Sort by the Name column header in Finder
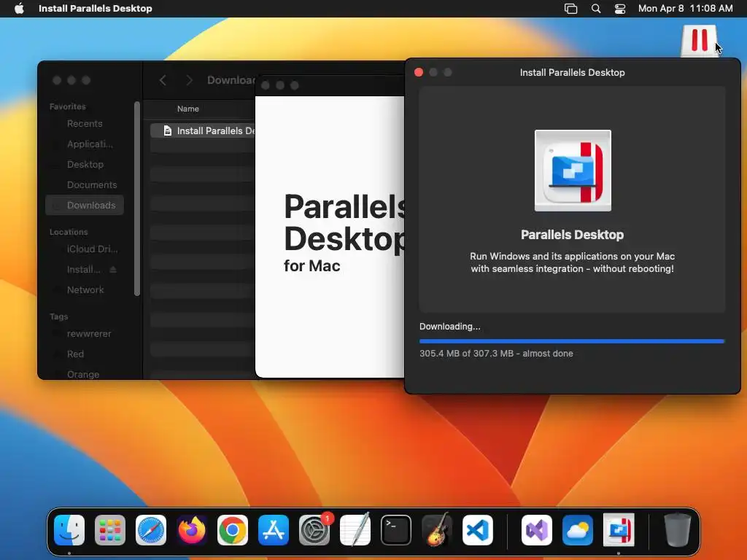Screen dimensions: 747x560 [187, 109]
